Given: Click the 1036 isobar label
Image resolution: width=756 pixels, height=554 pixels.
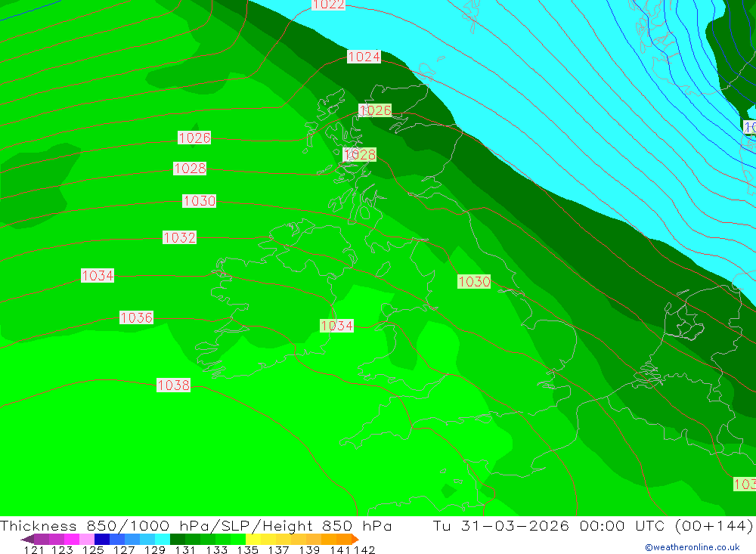Looking at the screenshot, I should pyautogui.click(x=136, y=317).
